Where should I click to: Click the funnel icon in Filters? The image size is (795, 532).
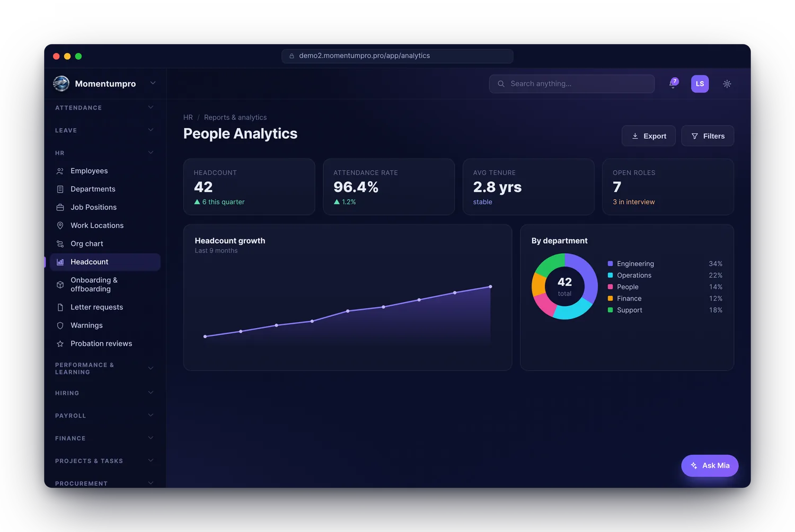[x=695, y=136]
